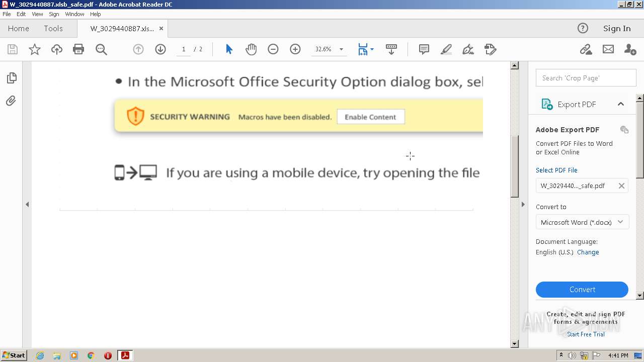Open the View menu
644x362 pixels.
click(x=37, y=14)
